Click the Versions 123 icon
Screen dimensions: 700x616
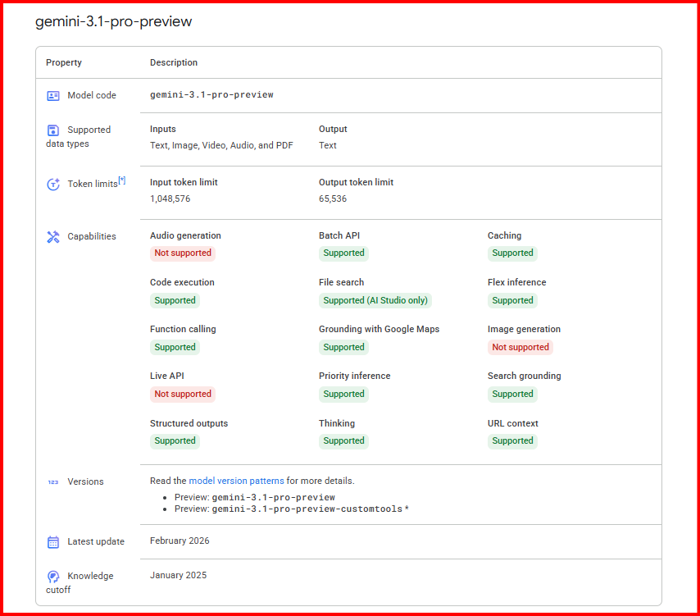tap(53, 482)
